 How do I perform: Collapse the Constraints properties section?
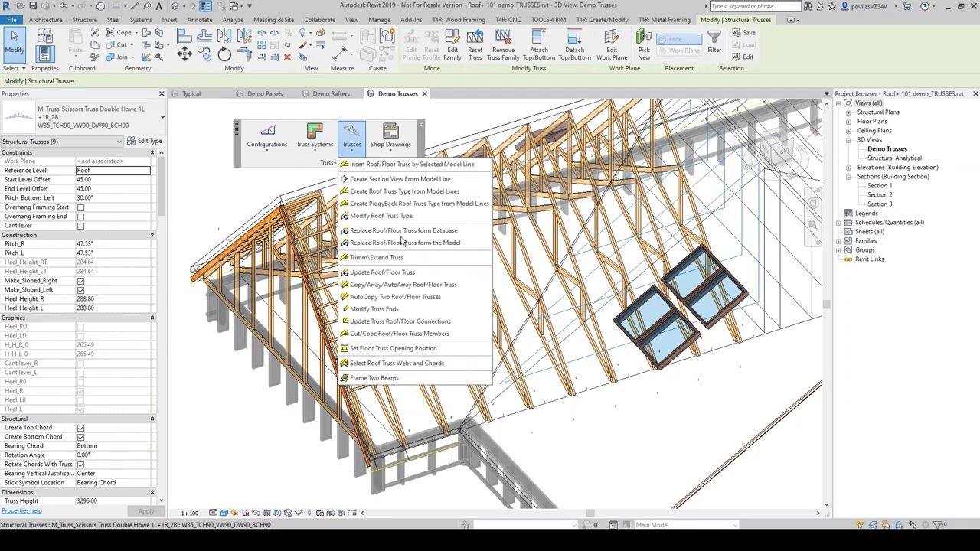pyautogui.click(x=152, y=152)
